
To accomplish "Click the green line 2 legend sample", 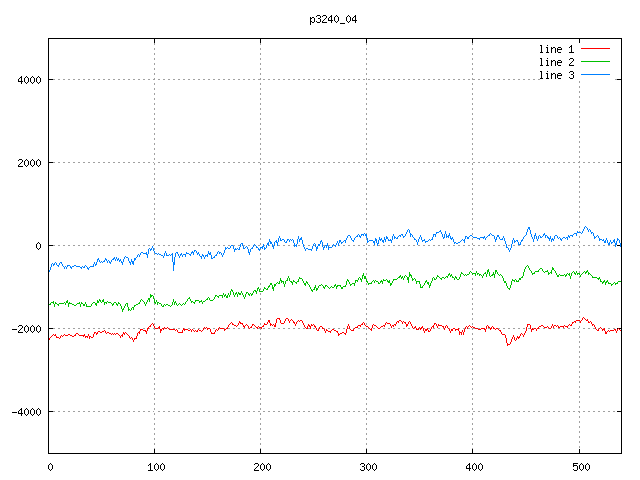I will [x=595, y=62].
